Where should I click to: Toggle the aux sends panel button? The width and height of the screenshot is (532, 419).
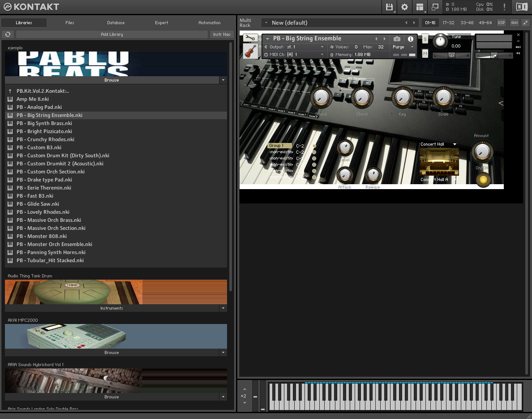tap(515, 23)
